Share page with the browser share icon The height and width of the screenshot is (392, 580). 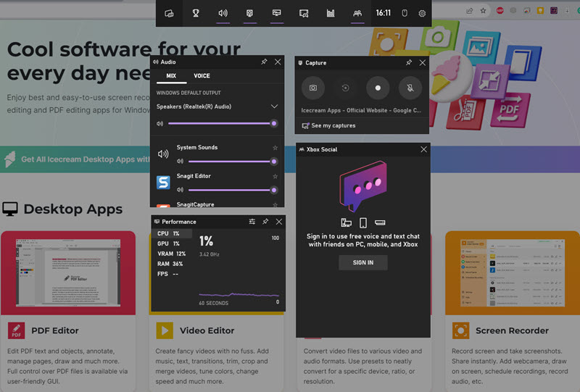(x=470, y=11)
